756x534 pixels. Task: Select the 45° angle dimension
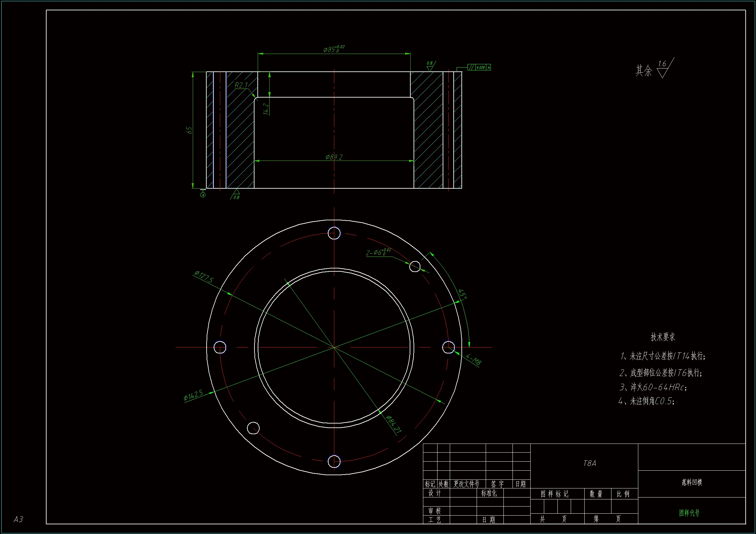[x=462, y=294]
